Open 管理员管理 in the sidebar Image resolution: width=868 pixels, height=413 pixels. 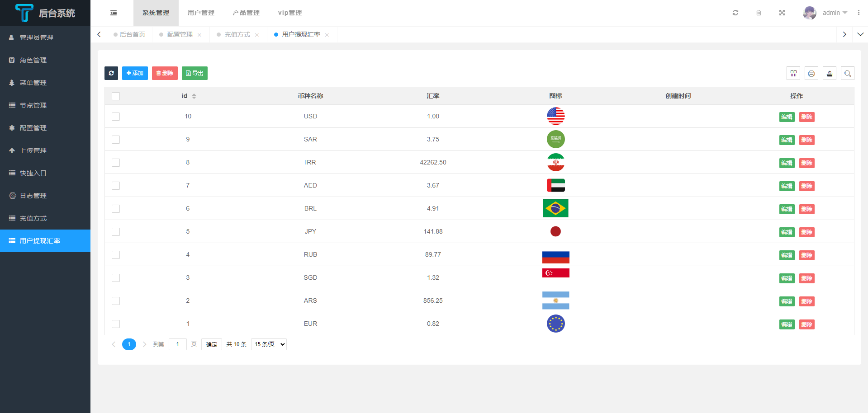45,38
